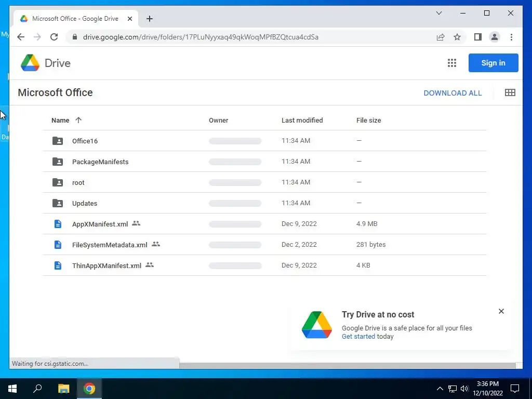Sign in to Google Drive
The image size is (532, 399).
click(x=494, y=63)
